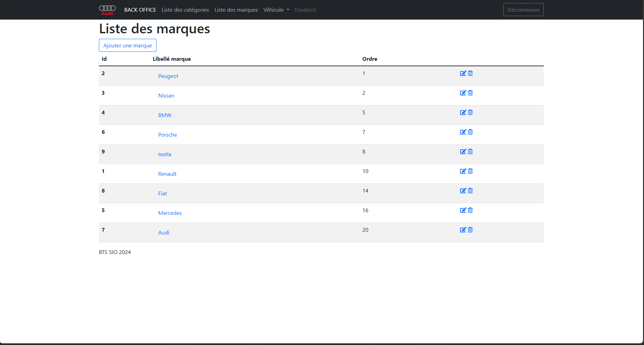Image resolution: width=644 pixels, height=345 pixels.
Task: Click Id cell 4 in BMW row
Action: pos(103,113)
